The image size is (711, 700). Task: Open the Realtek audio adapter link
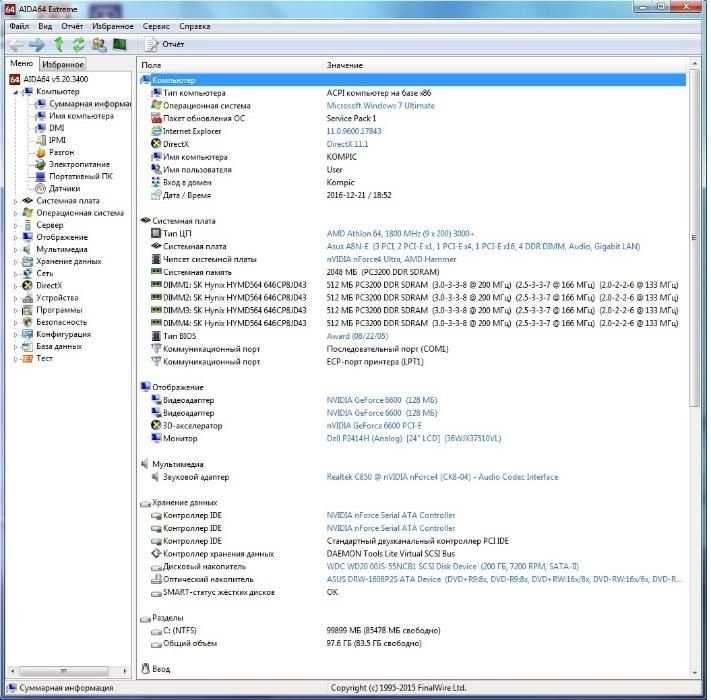pos(442,477)
